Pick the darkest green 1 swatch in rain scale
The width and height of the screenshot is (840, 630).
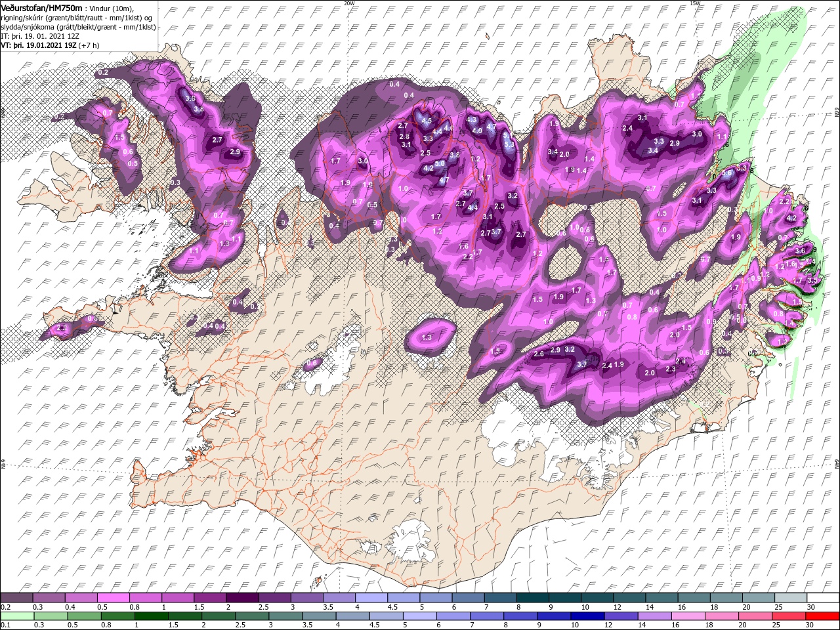point(151,616)
